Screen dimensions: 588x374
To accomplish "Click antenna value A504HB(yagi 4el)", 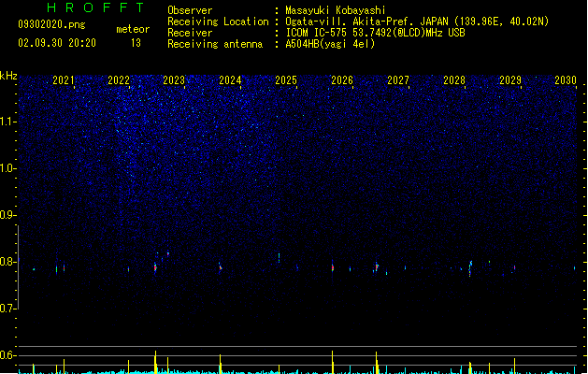I will 330,44.
